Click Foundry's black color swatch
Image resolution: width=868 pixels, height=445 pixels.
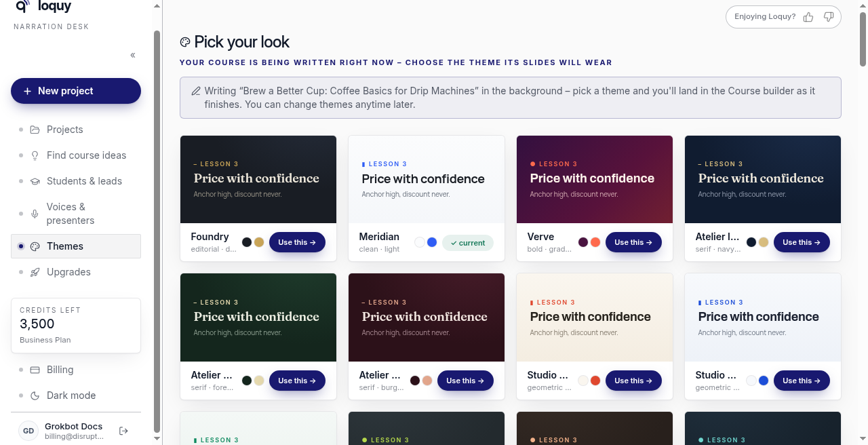[247, 242]
